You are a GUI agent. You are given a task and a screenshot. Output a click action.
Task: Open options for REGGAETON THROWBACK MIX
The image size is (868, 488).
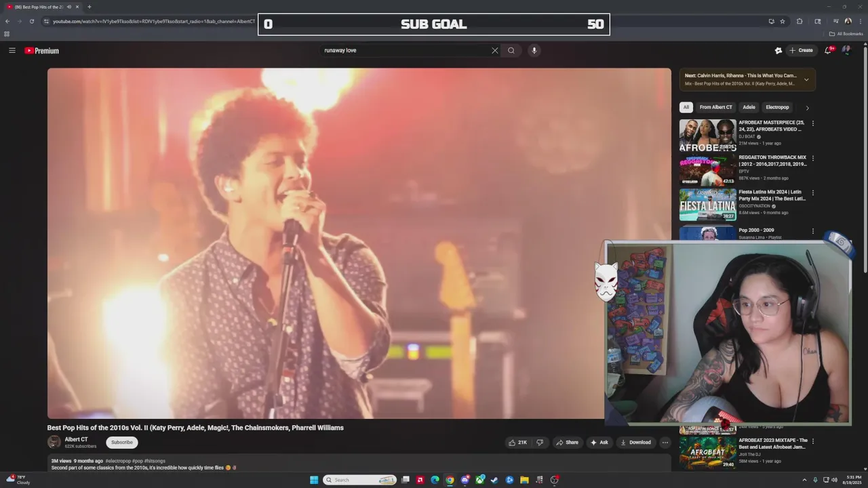point(813,158)
